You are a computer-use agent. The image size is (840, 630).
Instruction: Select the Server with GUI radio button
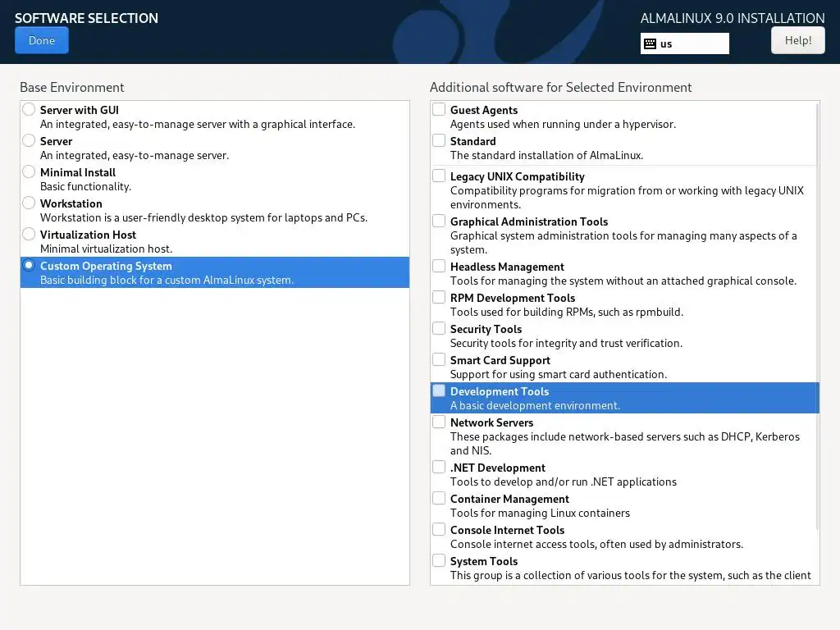pyautogui.click(x=30, y=110)
